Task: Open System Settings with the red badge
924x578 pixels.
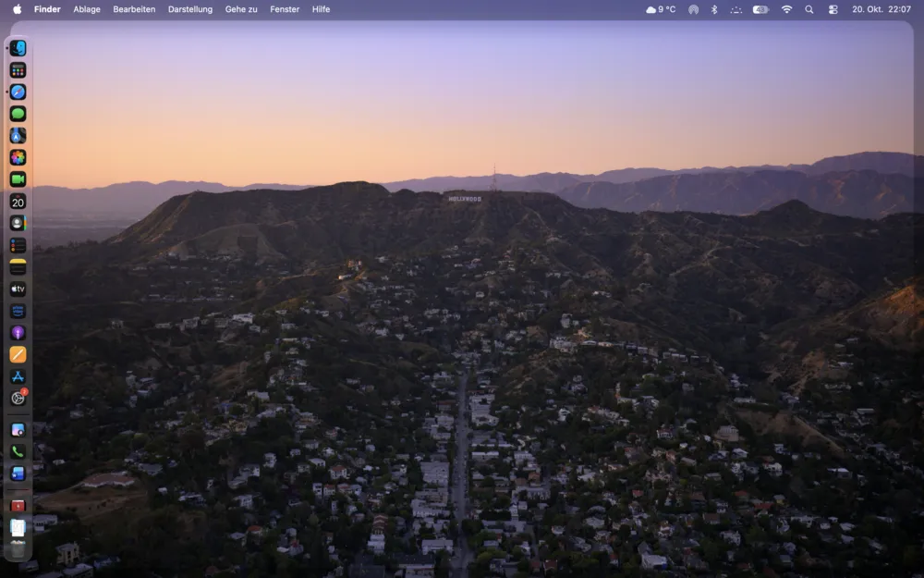Action: coord(18,398)
